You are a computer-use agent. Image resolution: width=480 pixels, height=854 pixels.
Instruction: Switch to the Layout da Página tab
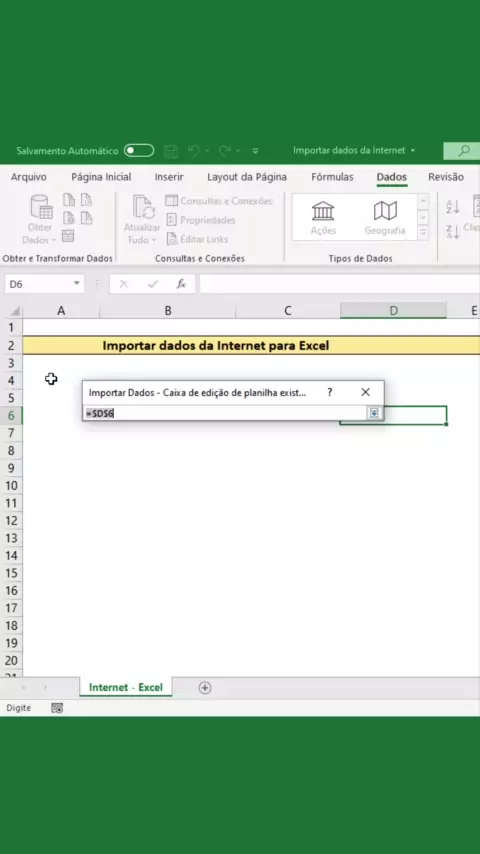(x=247, y=177)
